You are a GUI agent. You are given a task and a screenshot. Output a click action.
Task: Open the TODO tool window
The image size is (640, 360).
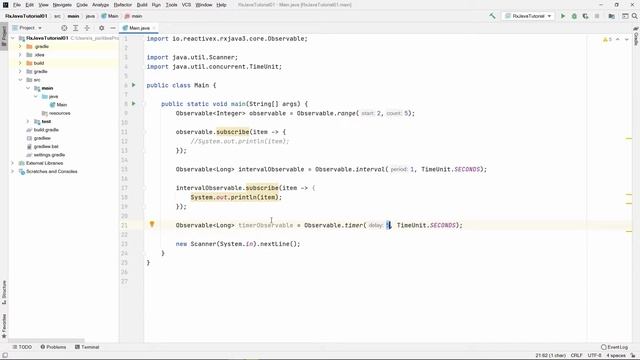coord(22,347)
